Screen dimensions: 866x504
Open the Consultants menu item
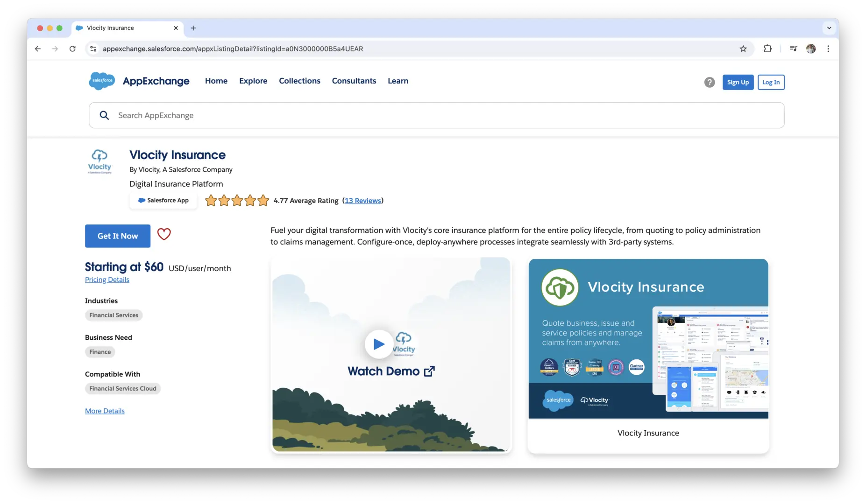354,81
